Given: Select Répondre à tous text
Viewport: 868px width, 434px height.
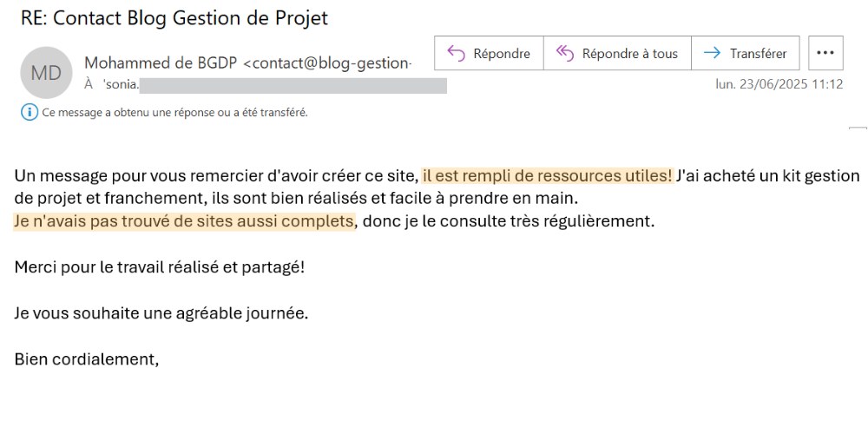Looking at the screenshot, I should (630, 54).
